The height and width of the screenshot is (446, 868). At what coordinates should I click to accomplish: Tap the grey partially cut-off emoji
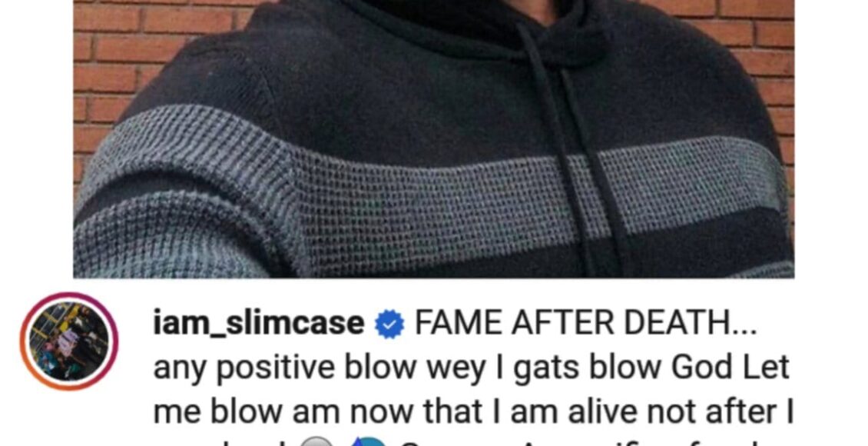(x=317, y=441)
